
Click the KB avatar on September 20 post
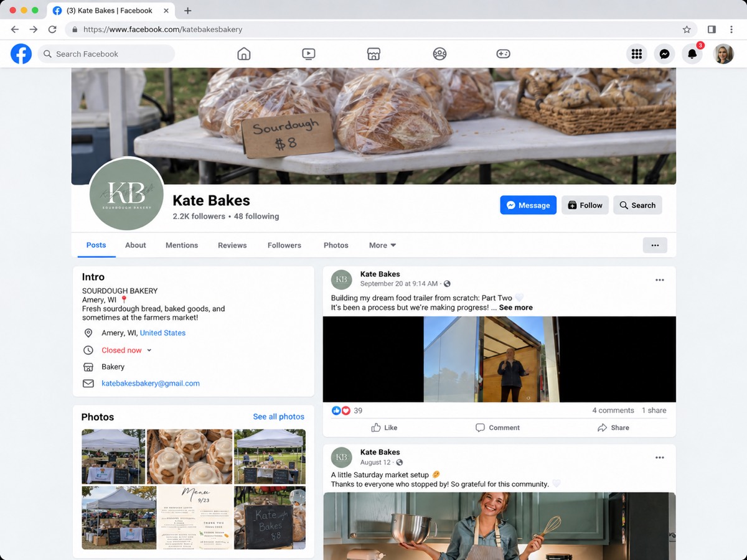coord(341,279)
